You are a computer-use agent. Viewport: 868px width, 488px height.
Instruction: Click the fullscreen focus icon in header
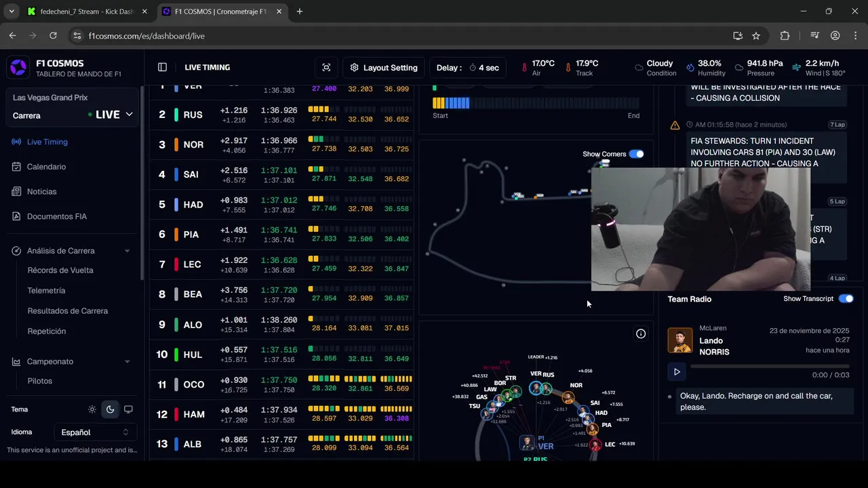(326, 67)
